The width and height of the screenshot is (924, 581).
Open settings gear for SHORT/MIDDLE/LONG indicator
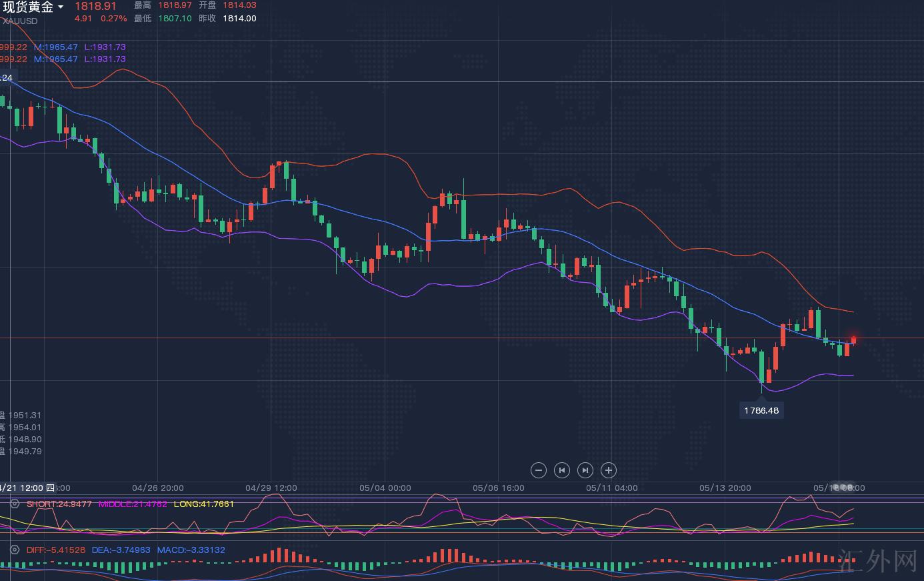coord(14,504)
